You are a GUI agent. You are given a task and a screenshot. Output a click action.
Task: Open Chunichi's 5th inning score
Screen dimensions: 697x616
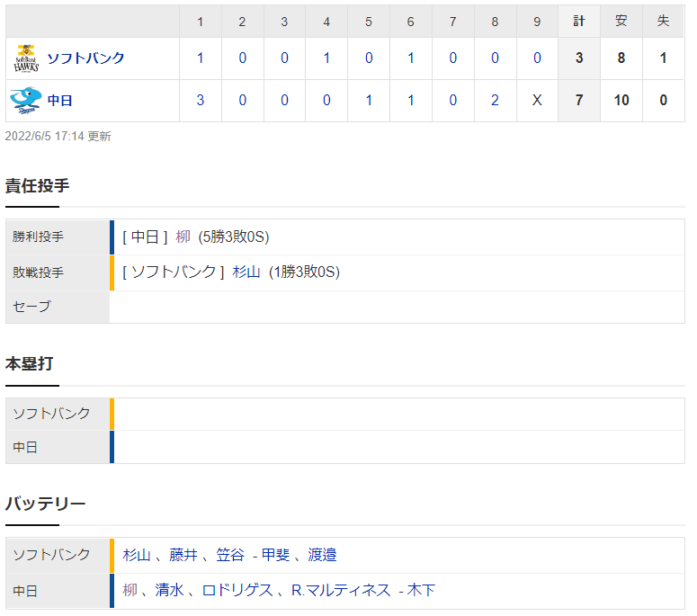tap(369, 101)
